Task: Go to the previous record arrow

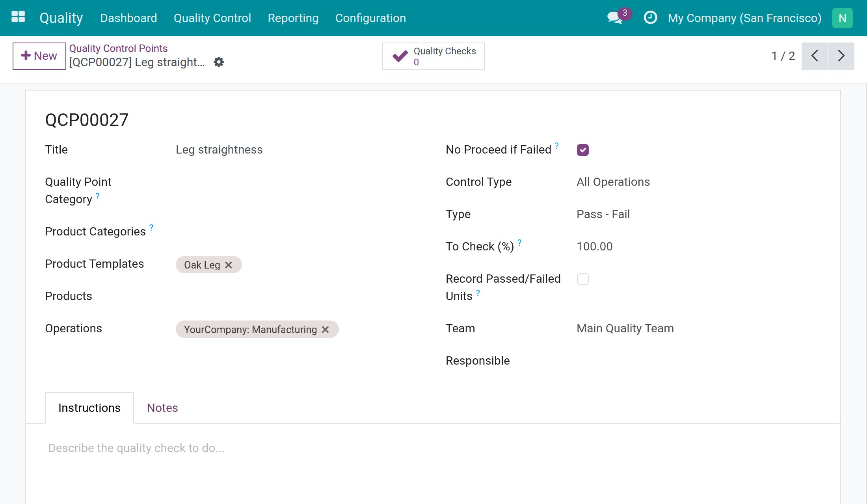Action: (x=815, y=56)
